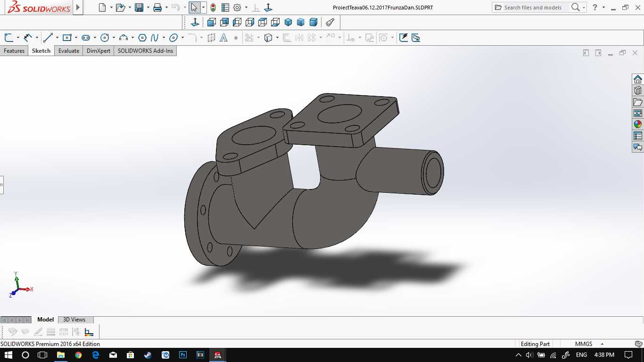Image resolution: width=644 pixels, height=362 pixels.
Task: Click the DimXpert color legend icon at the bottom
Action: tap(89, 332)
